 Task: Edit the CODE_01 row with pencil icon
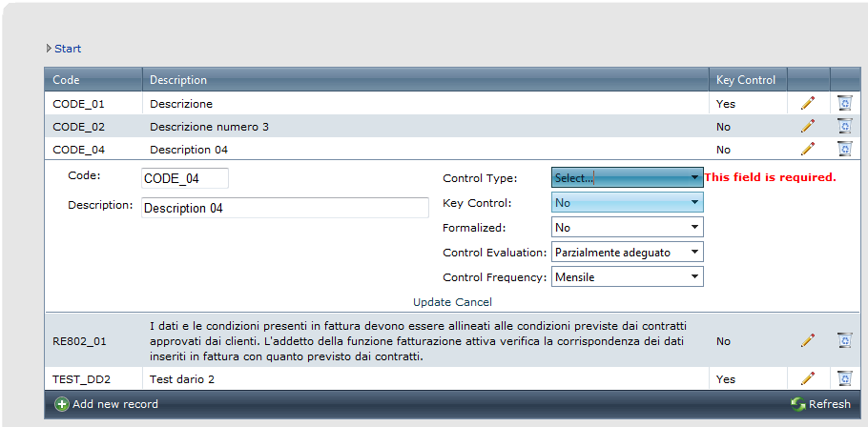808,103
